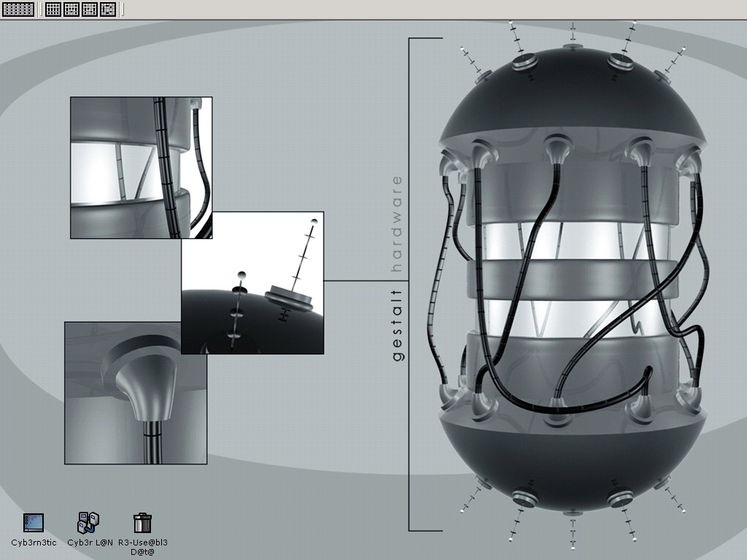Click the "Cyb3r L@N" icon label text
747x560 pixels.
point(90,542)
